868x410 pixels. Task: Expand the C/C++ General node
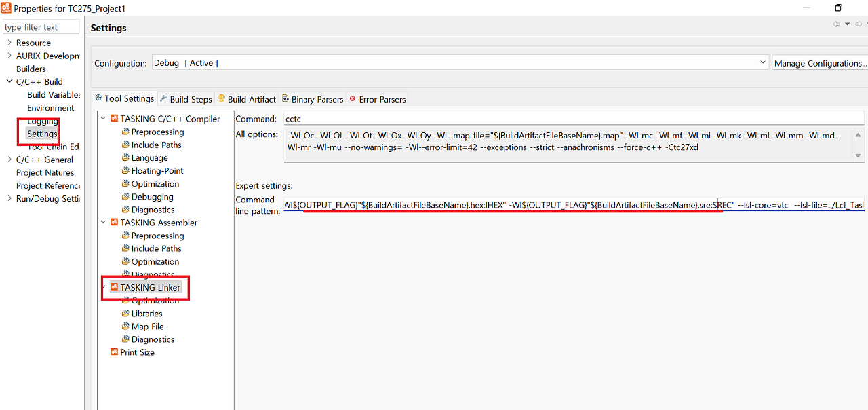coord(9,160)
